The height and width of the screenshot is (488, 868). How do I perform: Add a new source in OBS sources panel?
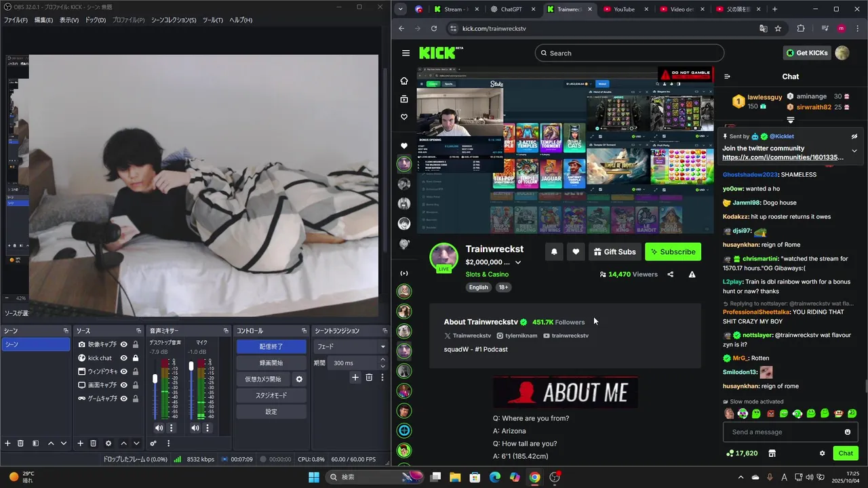[80, 443]
